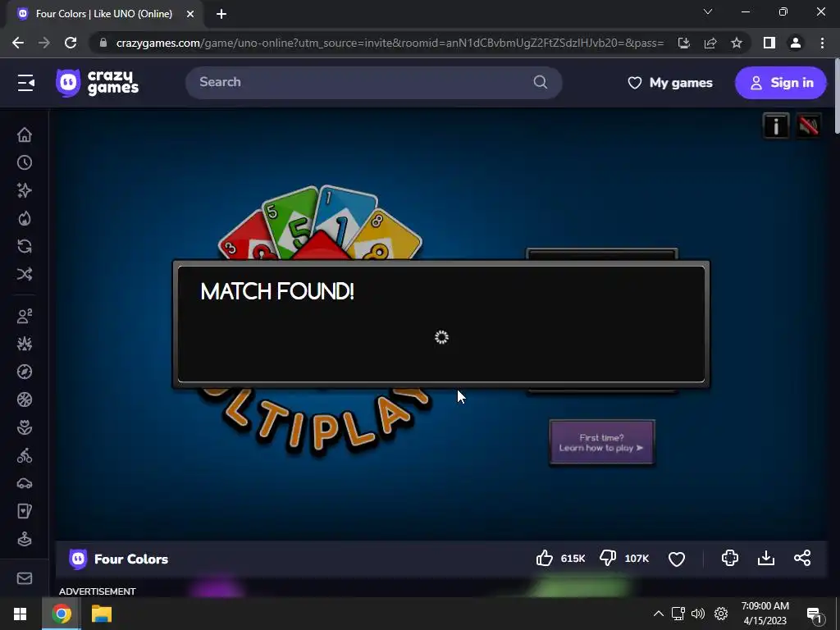The image size is (840, 630).
Task: Open bike games category icon
Action: click(25, 455)
